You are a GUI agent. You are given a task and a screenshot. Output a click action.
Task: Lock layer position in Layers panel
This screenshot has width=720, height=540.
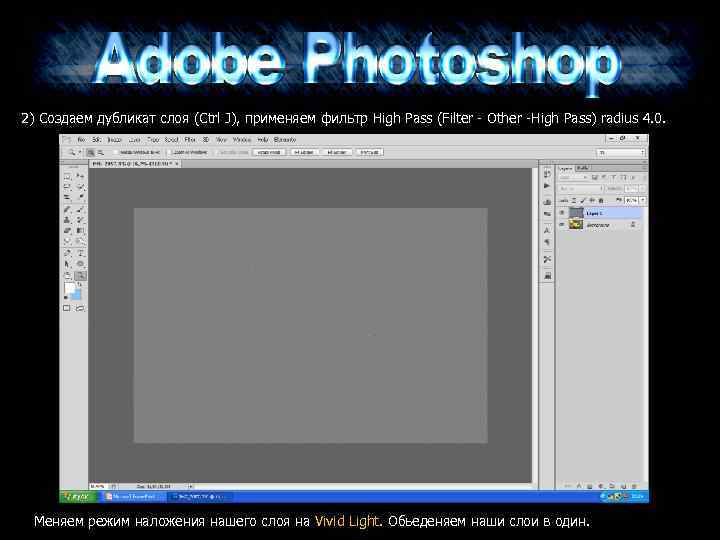pyautogui.click(x=592, y=201)
